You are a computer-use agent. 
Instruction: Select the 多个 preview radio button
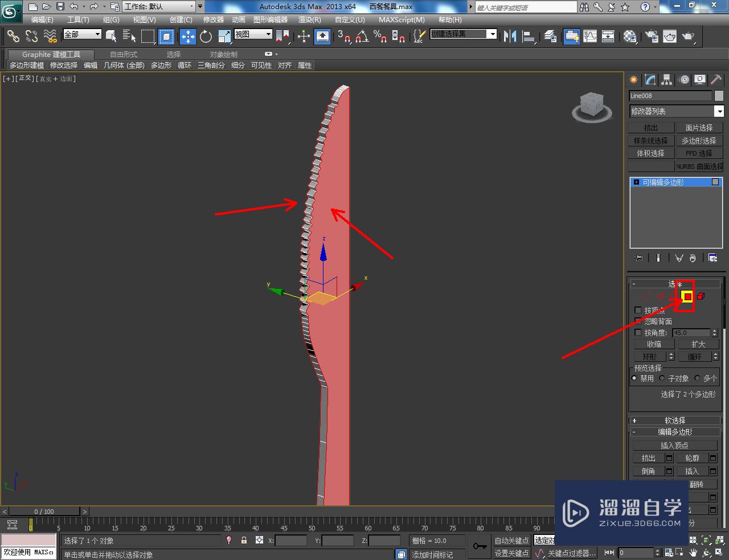[698, 378]
